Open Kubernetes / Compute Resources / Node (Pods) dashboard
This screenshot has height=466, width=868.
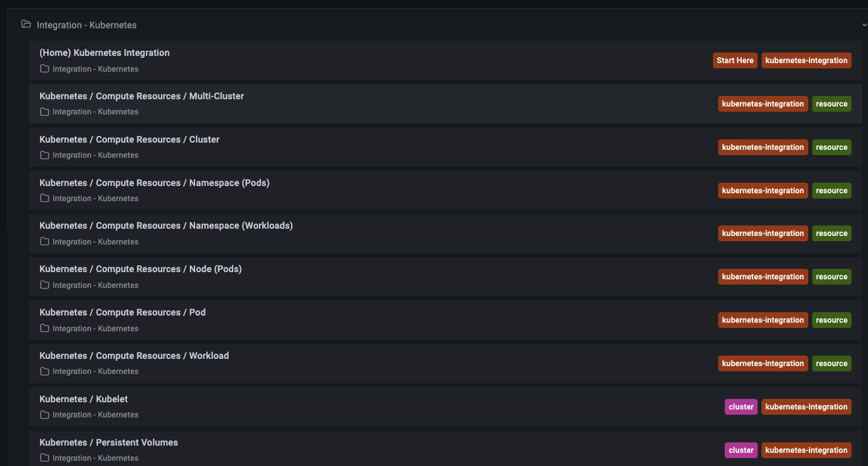[141, 269]
